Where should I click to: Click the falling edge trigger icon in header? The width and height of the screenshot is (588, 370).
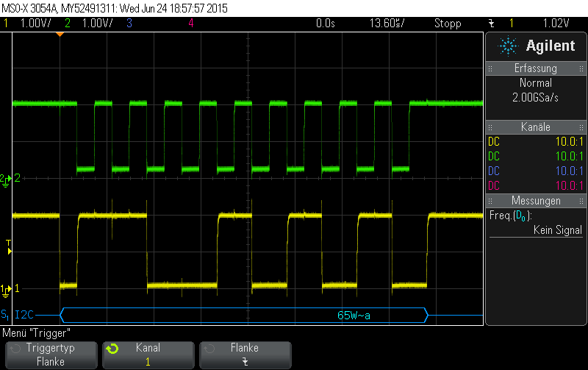[491, 24]
